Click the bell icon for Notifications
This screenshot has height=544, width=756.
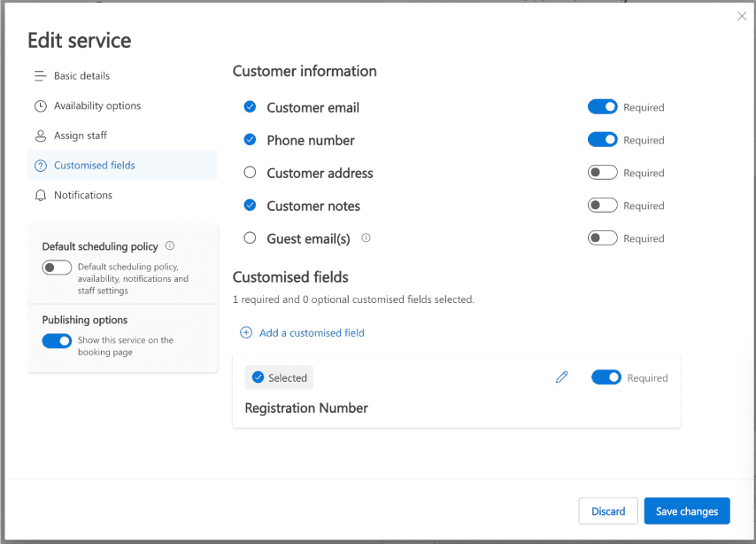click(x=41, y=195)
